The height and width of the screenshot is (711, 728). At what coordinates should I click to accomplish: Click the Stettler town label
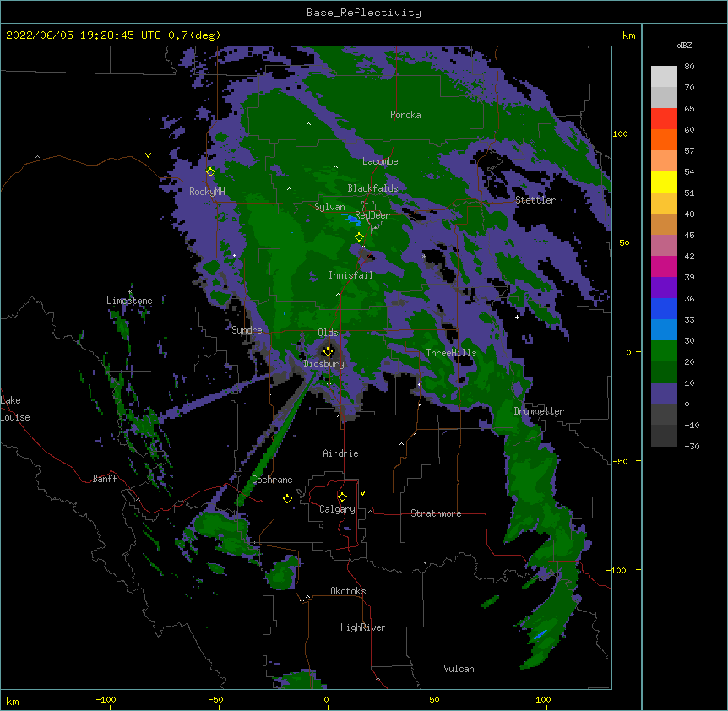535,200
